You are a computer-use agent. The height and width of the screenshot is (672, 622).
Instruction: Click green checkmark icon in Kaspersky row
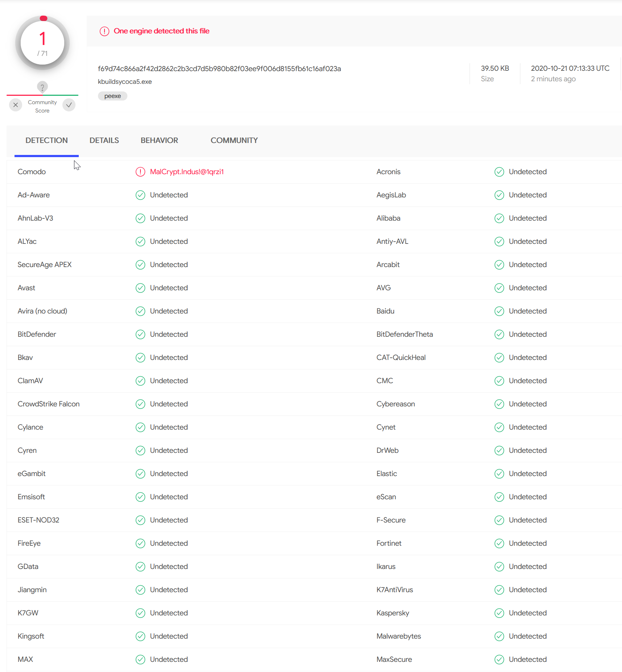coord(499,613)
